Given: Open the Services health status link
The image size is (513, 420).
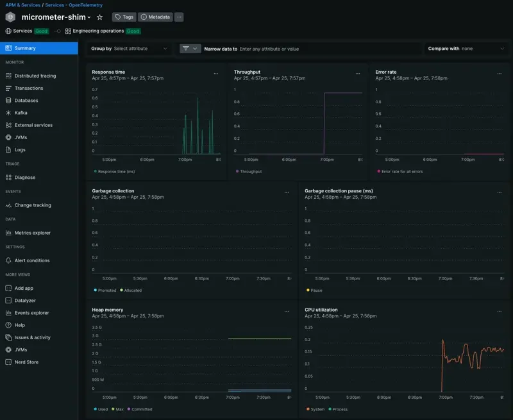Looking at the screenshot, I should (27, 31).
